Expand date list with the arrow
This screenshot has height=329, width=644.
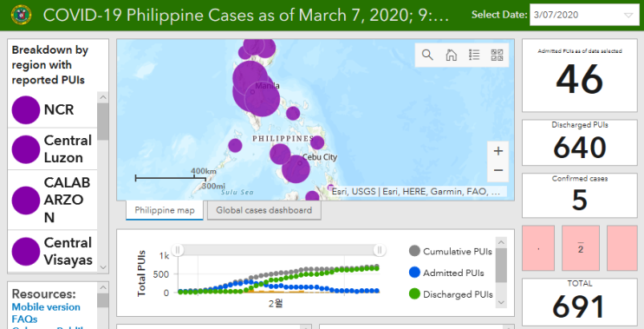628,16
